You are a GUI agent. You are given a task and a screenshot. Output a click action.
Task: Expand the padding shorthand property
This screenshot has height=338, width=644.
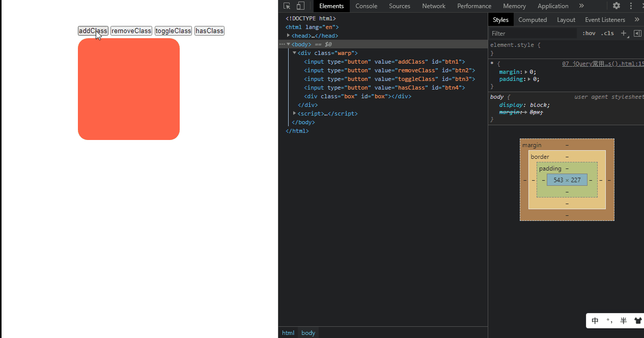coord(530,79)
